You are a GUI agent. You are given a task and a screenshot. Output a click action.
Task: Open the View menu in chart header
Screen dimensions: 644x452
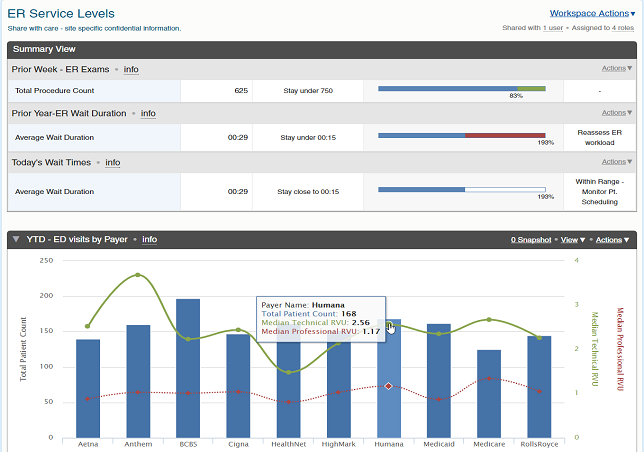573,240
